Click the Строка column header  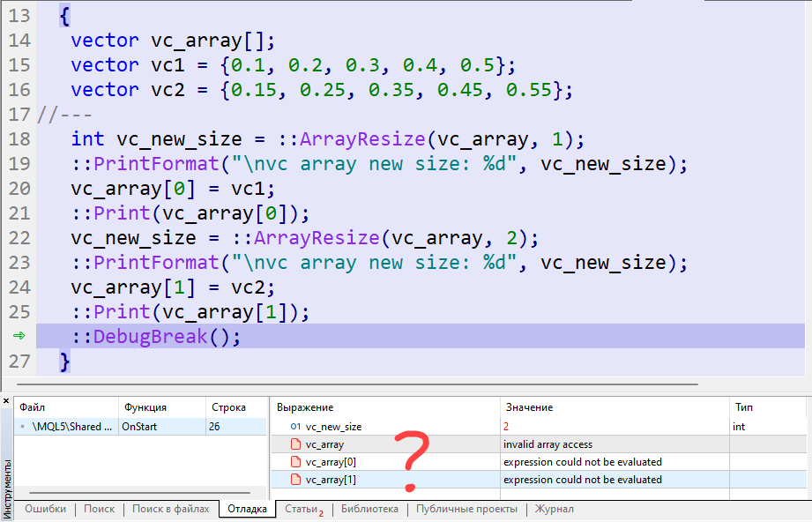(236, 407)
